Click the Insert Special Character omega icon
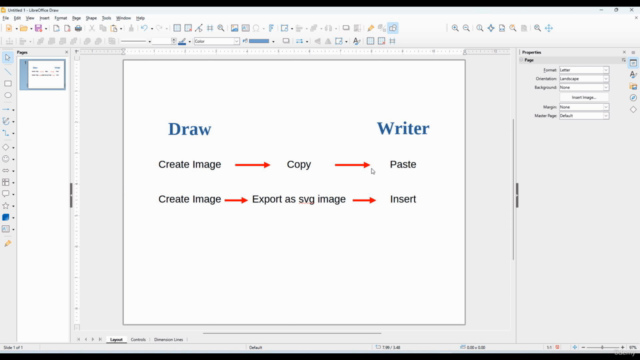Viewport: 640px width, 360px height. pos(256,28)
